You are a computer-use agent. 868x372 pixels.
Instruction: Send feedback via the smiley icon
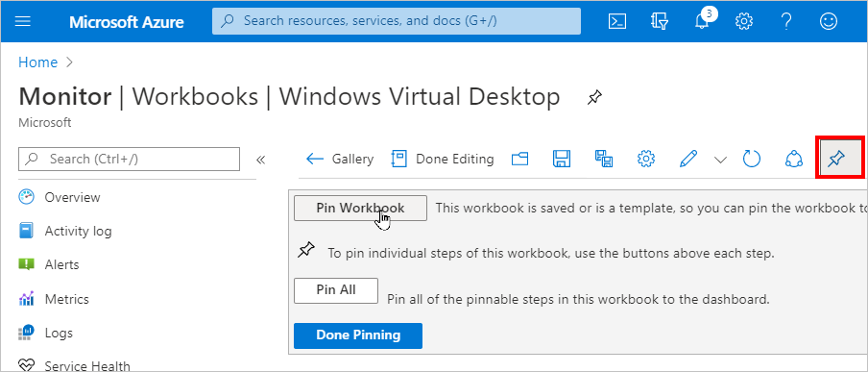coord(828,21)
